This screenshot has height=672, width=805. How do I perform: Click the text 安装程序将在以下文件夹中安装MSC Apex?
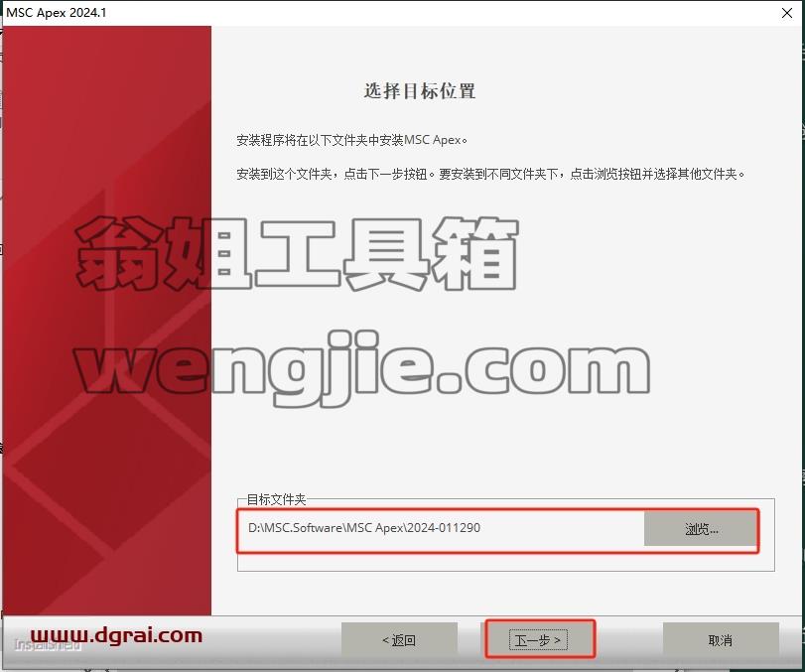tap(351, 140)
